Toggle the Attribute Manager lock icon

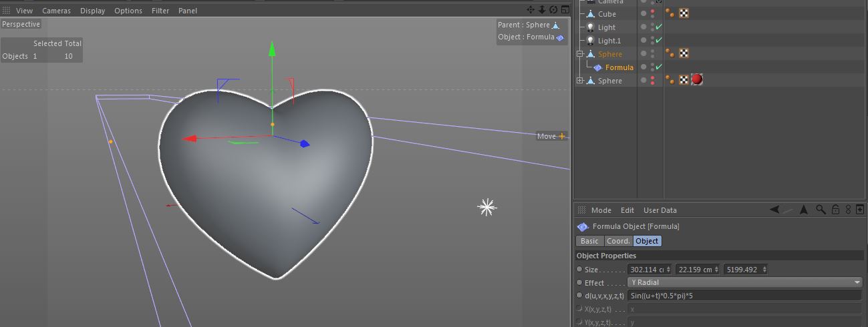(835, 210)
